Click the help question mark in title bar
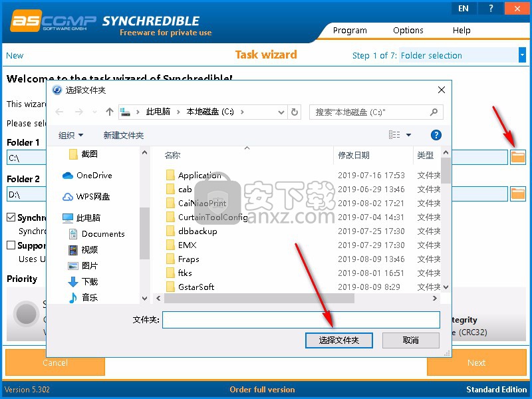 [x=491, y=9]
